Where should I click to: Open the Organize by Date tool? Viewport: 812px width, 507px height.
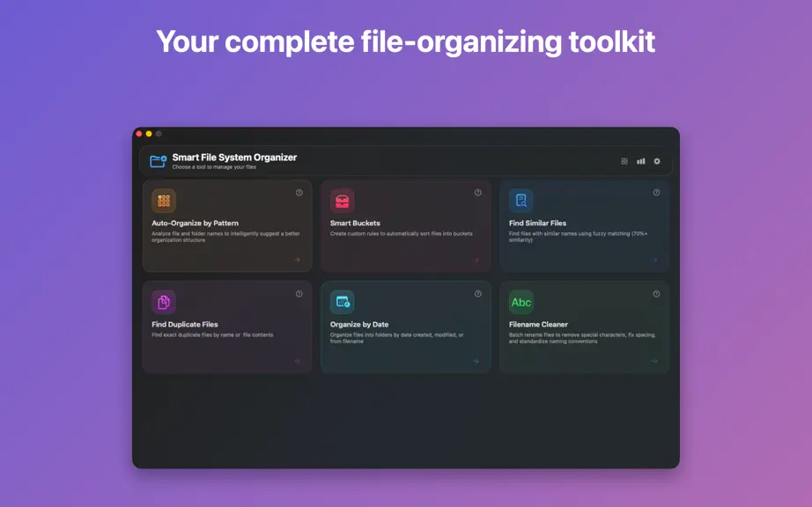tap(406, 327)
